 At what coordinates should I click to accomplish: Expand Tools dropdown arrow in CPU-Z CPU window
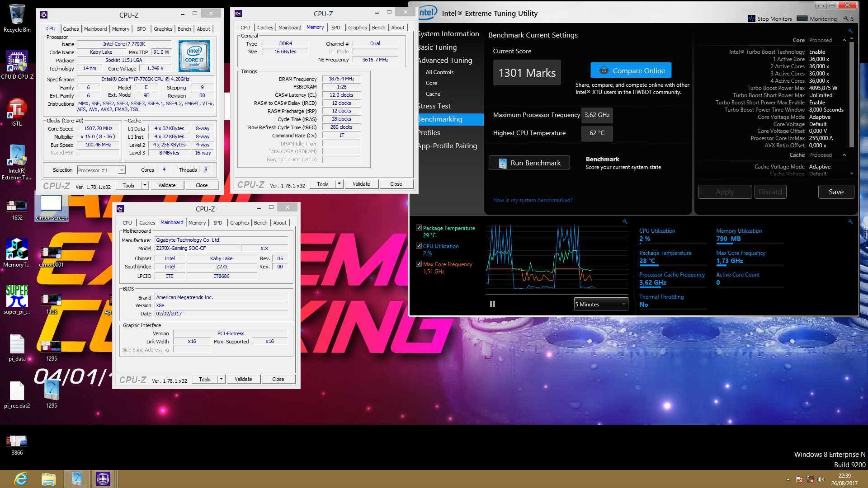pyautogui.click(x=145, y=185)
